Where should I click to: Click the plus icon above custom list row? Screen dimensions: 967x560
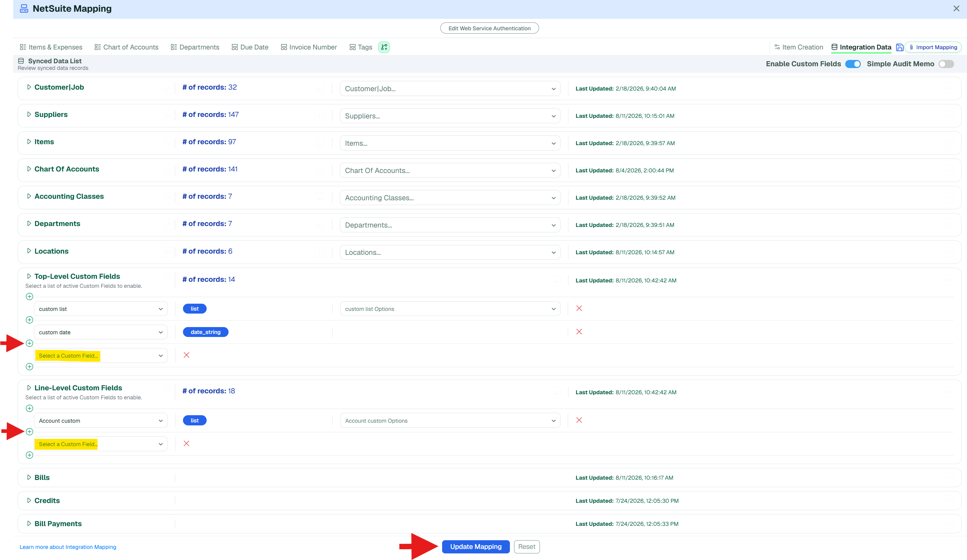[30, 296]
